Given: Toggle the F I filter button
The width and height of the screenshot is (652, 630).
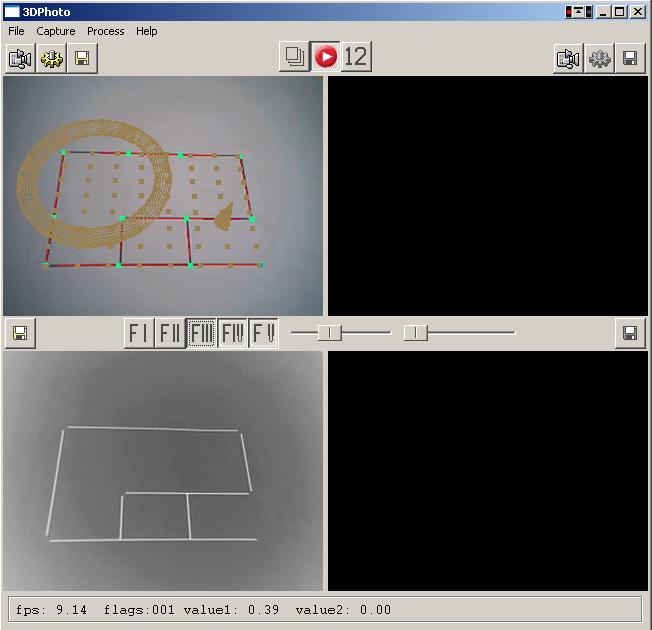Looking at the screenshot, I should point(139,333).
